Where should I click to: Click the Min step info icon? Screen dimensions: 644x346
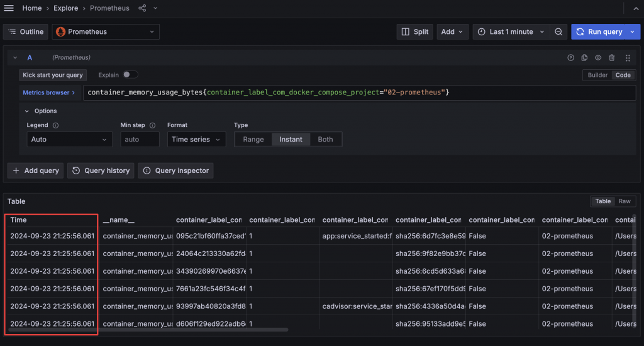[x=152, y=125]
